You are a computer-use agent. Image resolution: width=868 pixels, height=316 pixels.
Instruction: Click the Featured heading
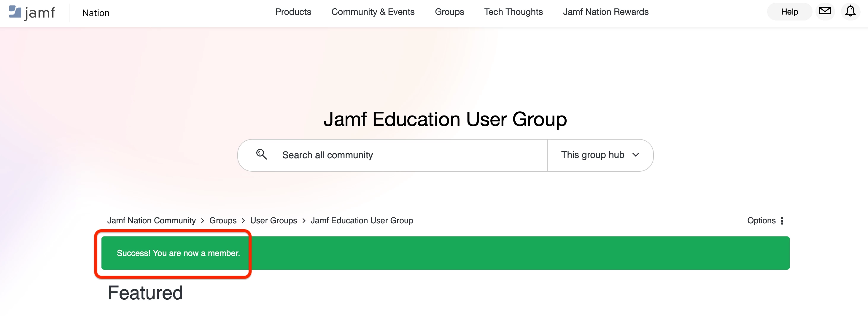(x=145, y=293)
